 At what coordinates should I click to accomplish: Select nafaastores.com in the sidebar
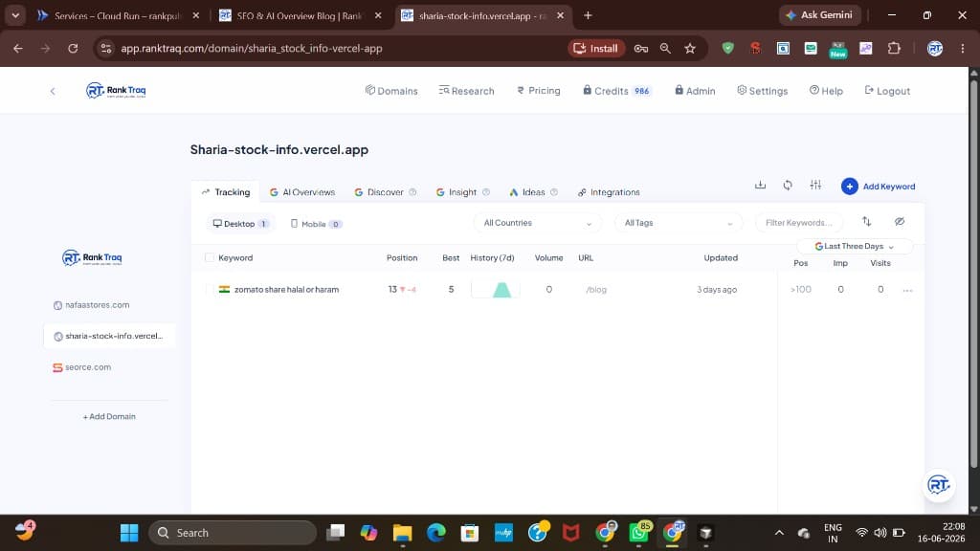pyautogui.click(x=97, y=305)
